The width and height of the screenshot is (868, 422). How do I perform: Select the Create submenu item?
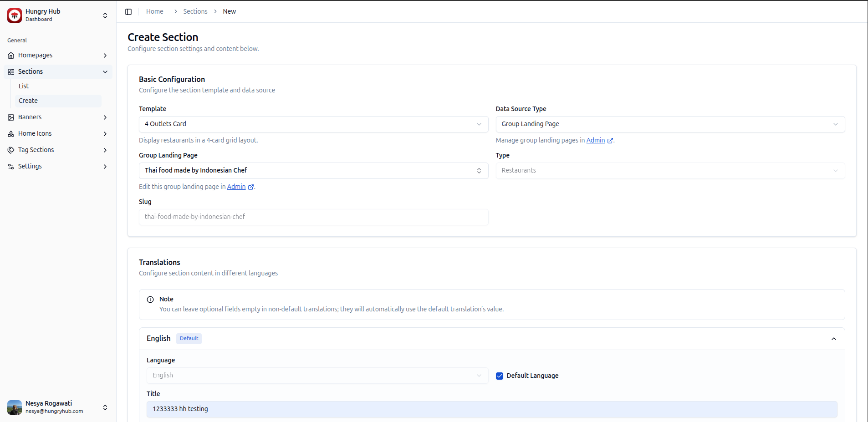pyautogui.click(x=28, y=101)
